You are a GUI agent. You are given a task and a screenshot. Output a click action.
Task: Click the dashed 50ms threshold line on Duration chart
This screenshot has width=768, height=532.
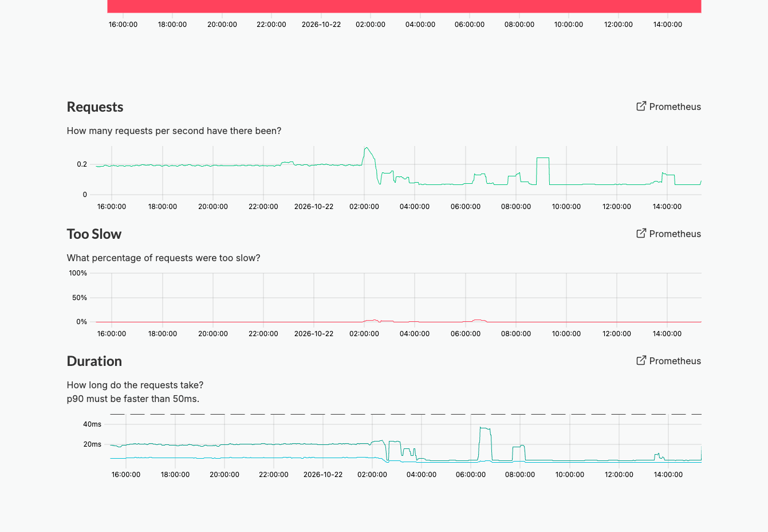tap(405, 414)
